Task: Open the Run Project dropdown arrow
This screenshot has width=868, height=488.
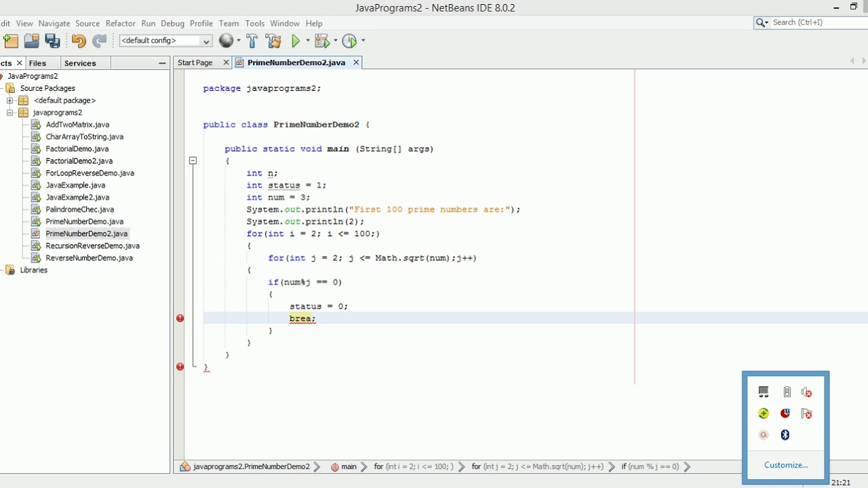Action: coord(308,41)
